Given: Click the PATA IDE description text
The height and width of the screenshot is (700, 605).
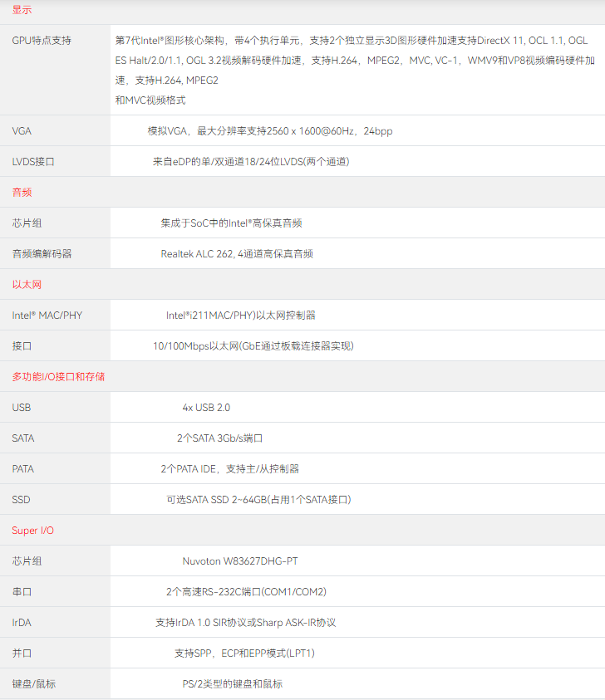Looking at the screenshot, I should tap(229, 469).
